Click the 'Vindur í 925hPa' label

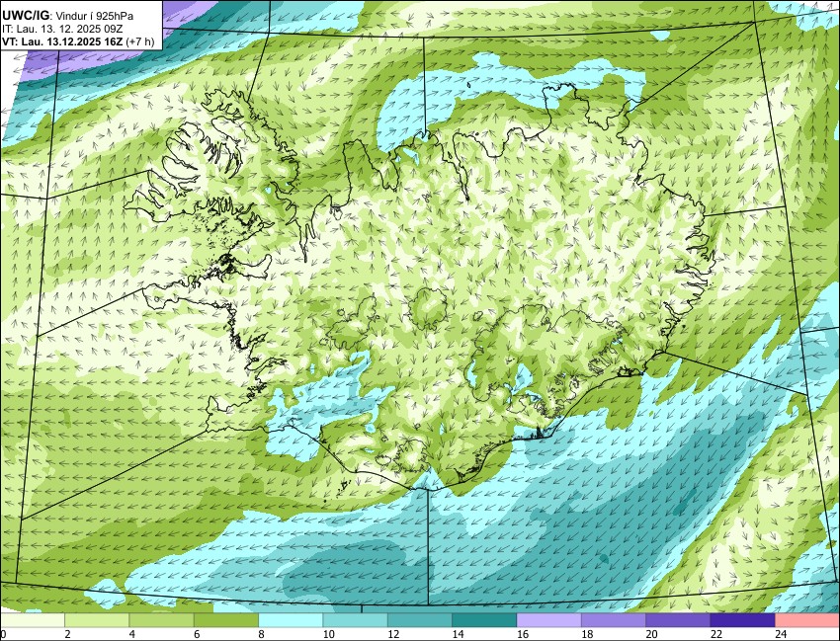click(95, 16)
